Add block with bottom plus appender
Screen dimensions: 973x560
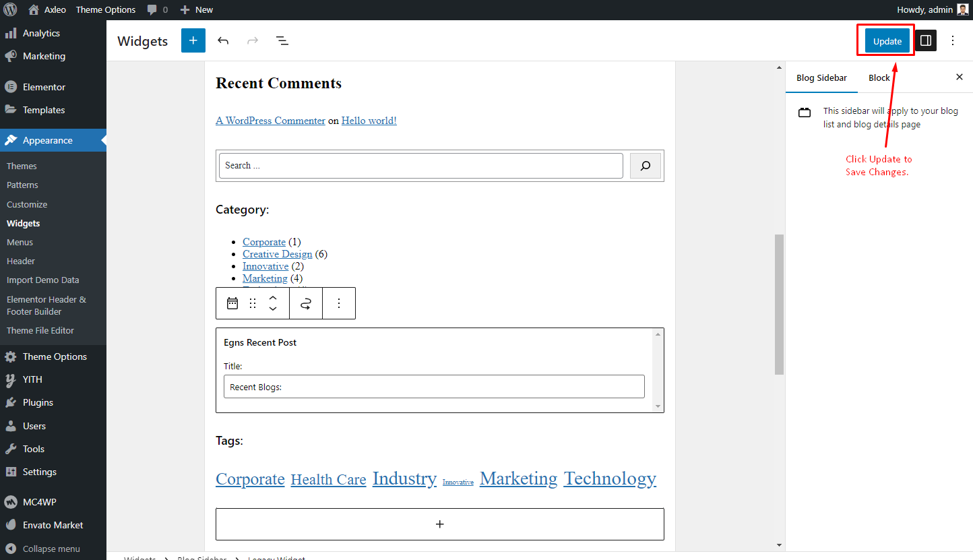click(440, 524)
